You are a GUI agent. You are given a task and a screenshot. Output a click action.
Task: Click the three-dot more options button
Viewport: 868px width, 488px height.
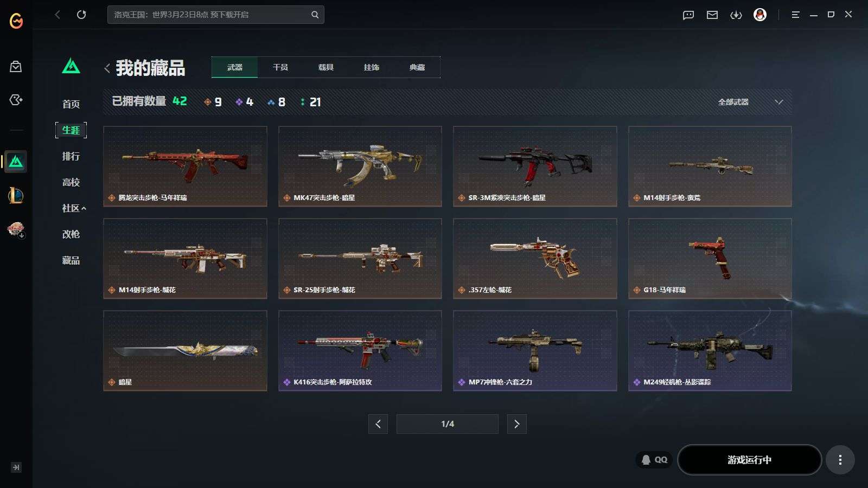(x=840, y=460)
